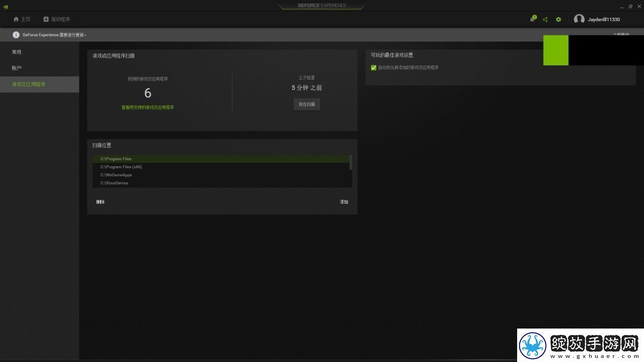Select 账户 in the sidebar
Screen dimensions: 644x362
(40, 68)
